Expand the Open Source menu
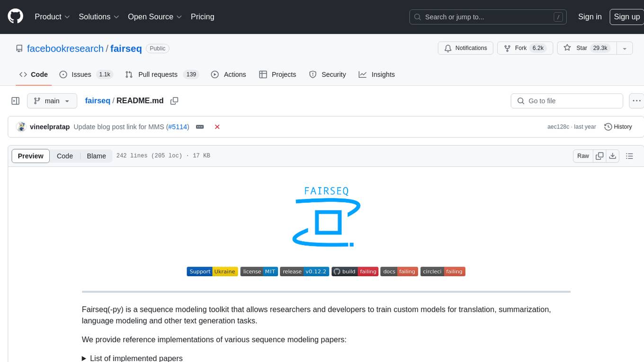This screenshot has width=644, height=362. (155, 17)
